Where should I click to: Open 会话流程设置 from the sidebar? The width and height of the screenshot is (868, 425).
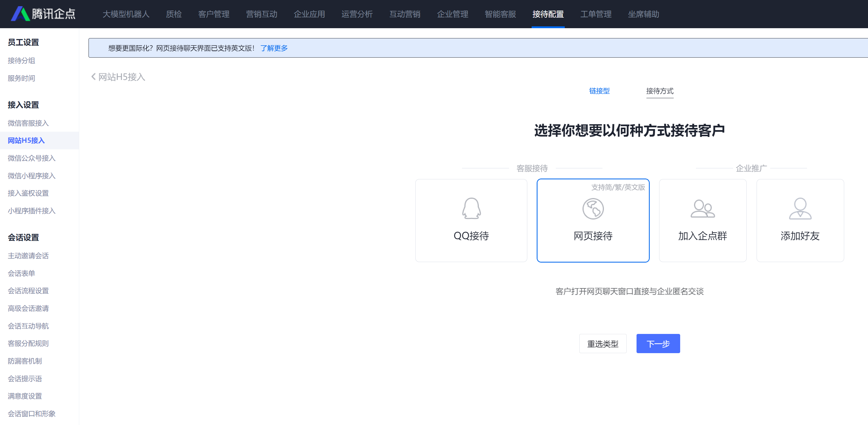pos(28,291)
